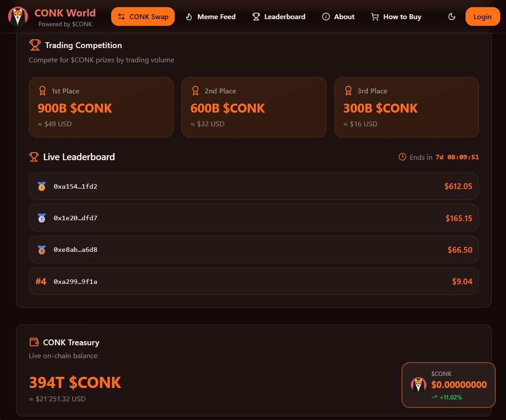
Task: Click the Login button
Action: coord(482,16)
